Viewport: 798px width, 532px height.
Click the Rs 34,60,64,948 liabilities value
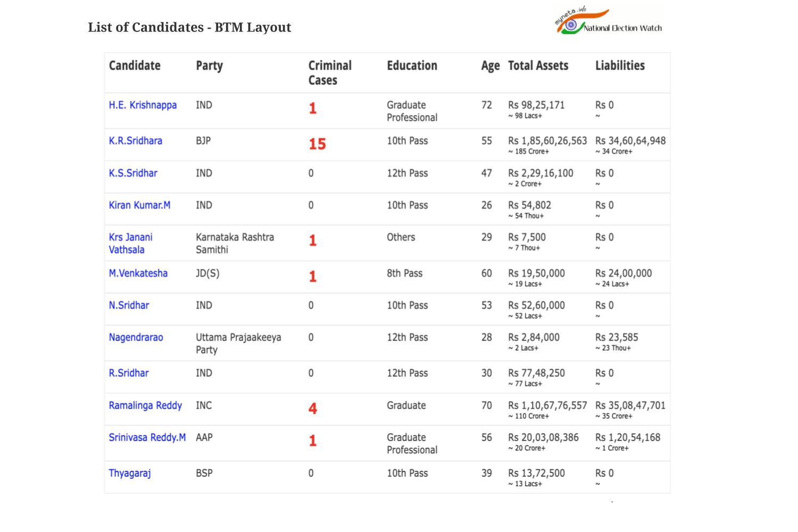click(630, 140)
